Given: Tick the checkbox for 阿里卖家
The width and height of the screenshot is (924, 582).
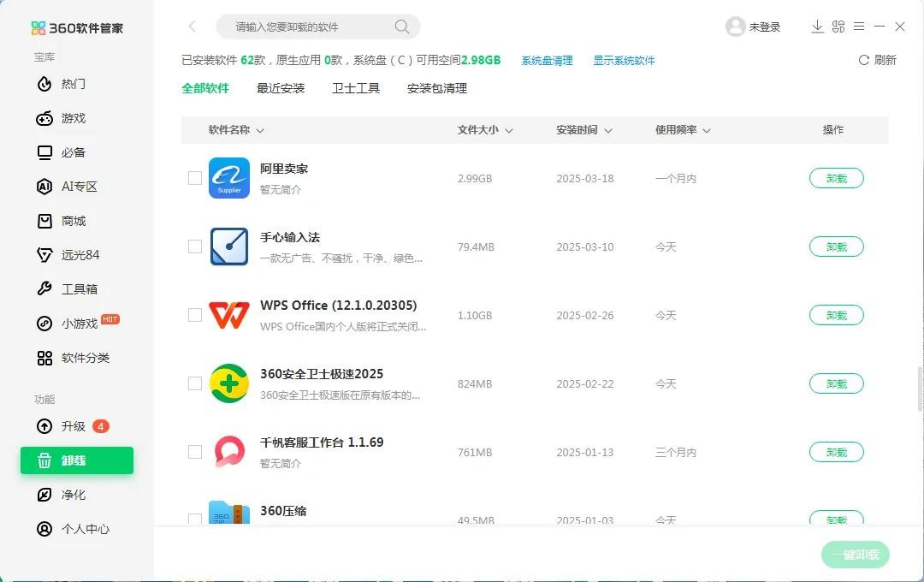Looking at the screenshot, I should tap(195, 178).
